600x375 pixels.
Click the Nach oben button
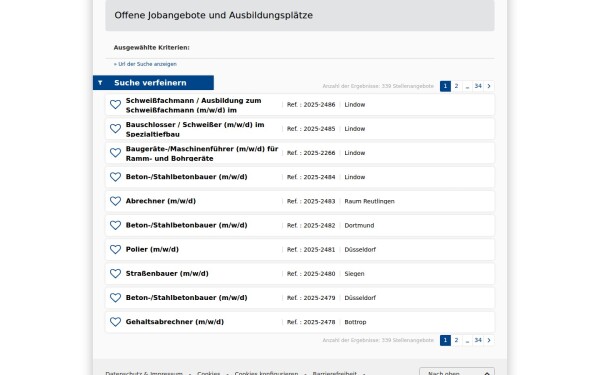(x=457, y=372)
